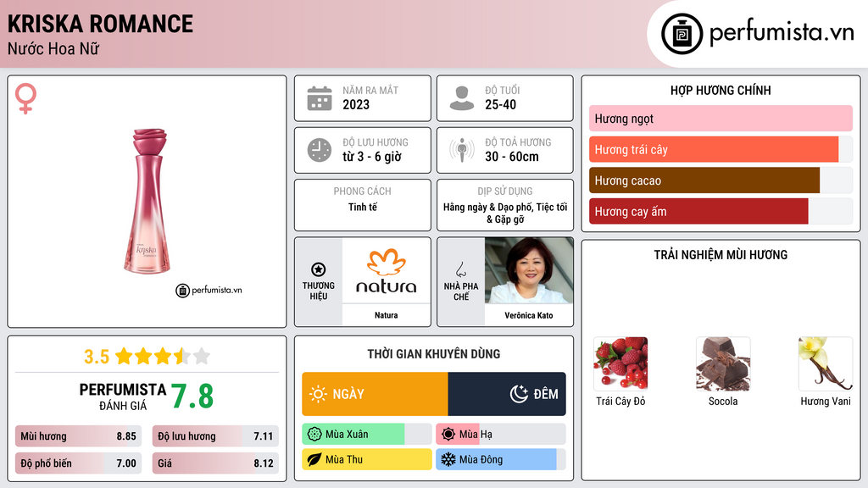Viewport: 868px width, 488px height.
Task: Click the perfumista.vn site name in header
Action: pyautogui.click(x=782, y=33)
